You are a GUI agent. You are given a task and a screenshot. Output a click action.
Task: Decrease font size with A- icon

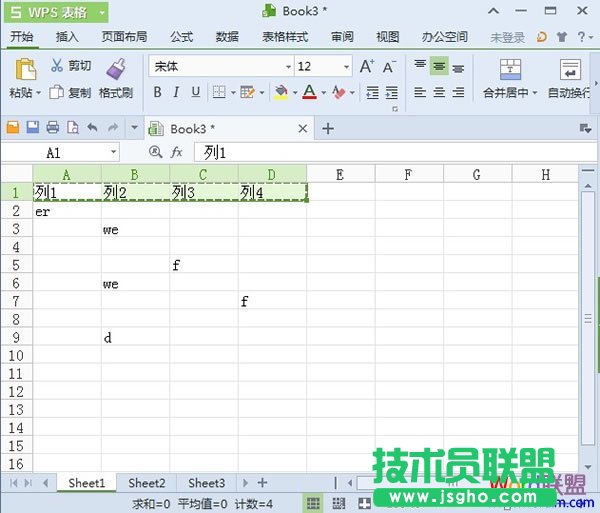coord(390,67)
